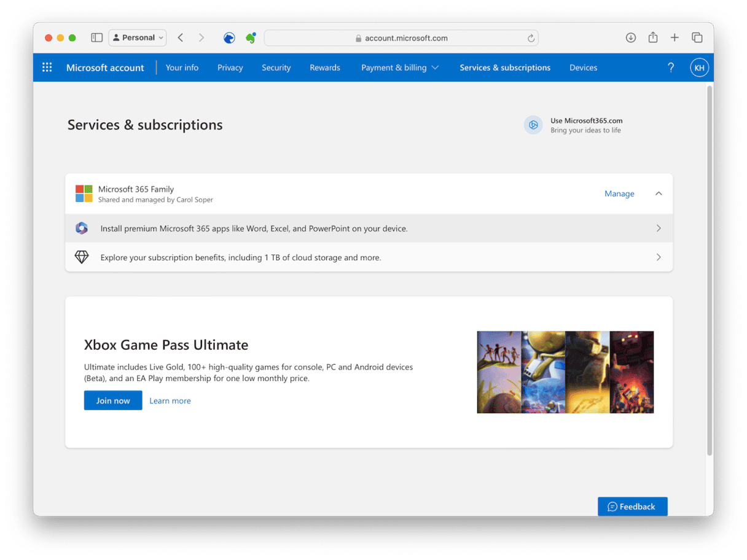Open the Personal profile dropdown
747x560 pixels.
138,37
